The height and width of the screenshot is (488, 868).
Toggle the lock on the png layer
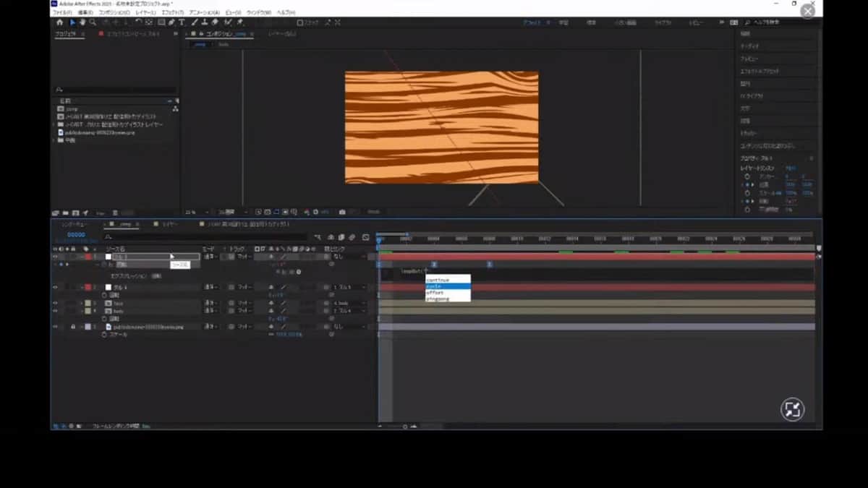tap(73, 327)
